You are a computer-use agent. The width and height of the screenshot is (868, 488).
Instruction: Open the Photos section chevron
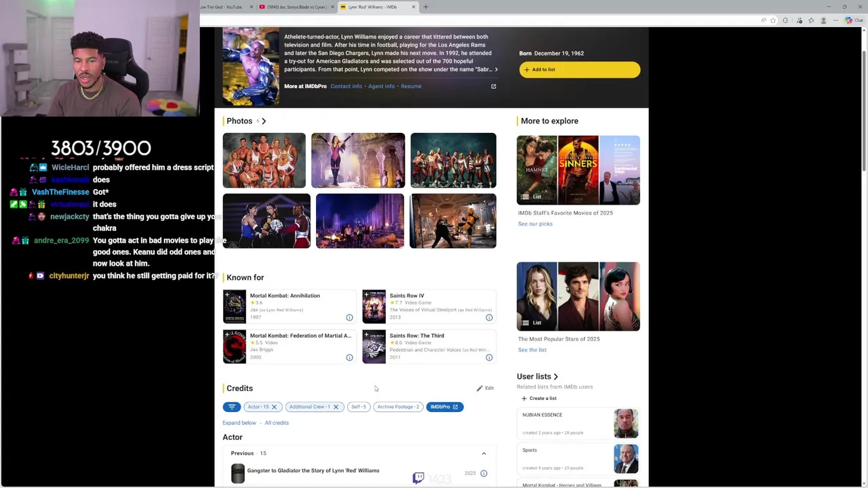click(x=264, y=121)
